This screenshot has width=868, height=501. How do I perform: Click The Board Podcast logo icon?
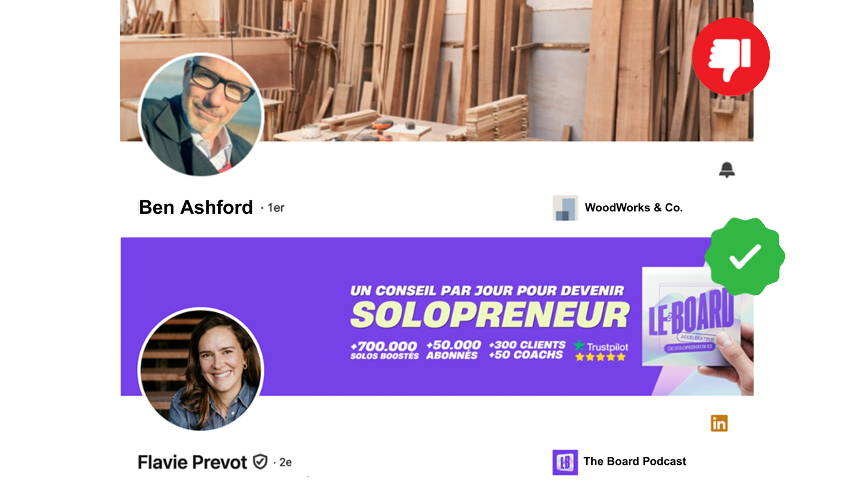coord(565,462)
